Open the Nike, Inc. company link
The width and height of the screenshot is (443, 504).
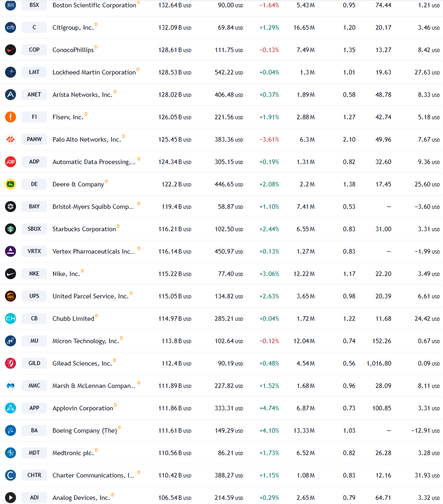click(x=66, y=274)
